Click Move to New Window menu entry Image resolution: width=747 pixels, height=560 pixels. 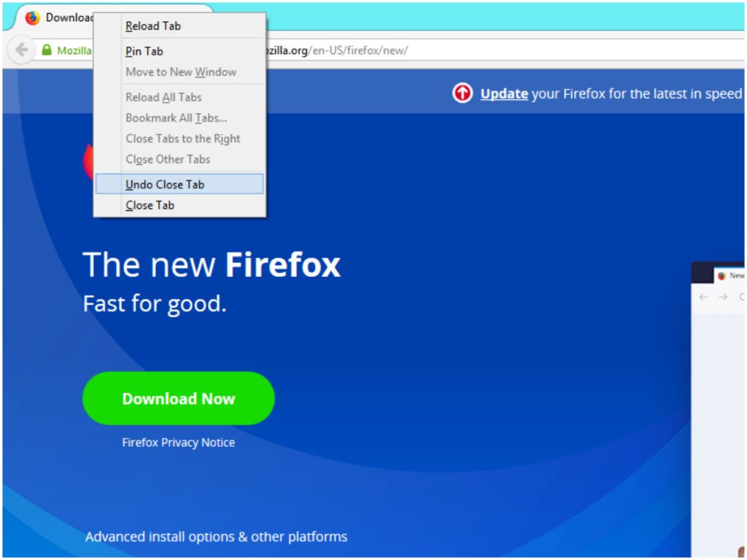179,72
